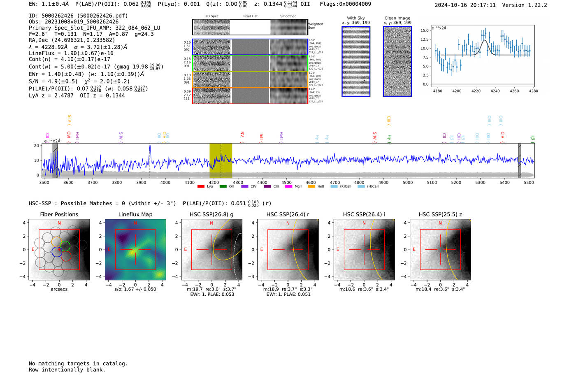576x392 pixels.
Task: Click the red-bordered 2D fiber cutout row
Action: [x=250, y=95]
